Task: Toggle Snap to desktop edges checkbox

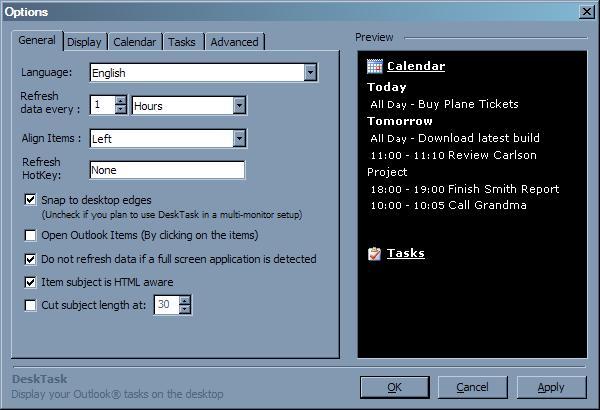Action: [x=30, y=200]
